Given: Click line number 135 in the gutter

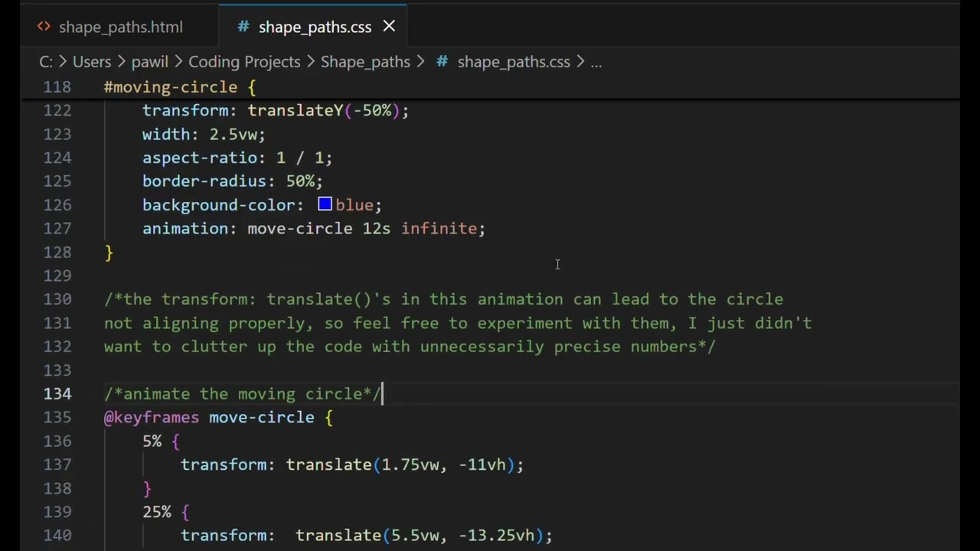Looking at the screenshot, I should tap(57, 418).
